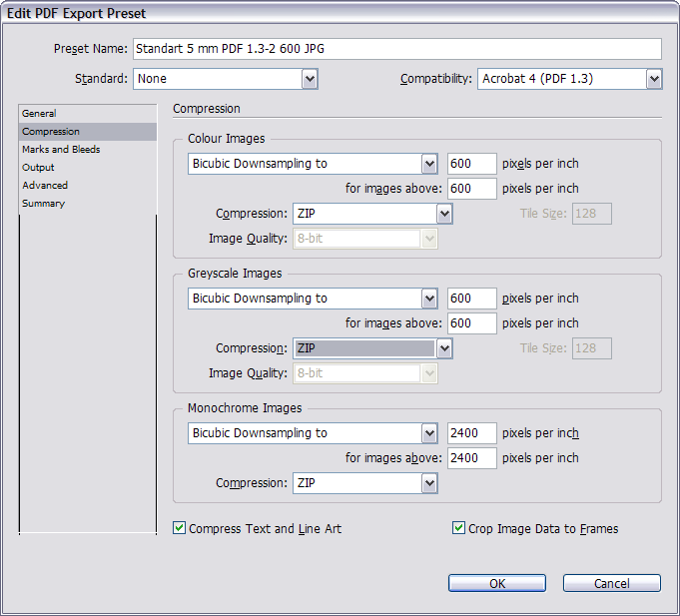This screenshot has width=680, height=616.
Task: Open the Compatibility dropdown for Acrobat 4
Action: coord(570,79)
